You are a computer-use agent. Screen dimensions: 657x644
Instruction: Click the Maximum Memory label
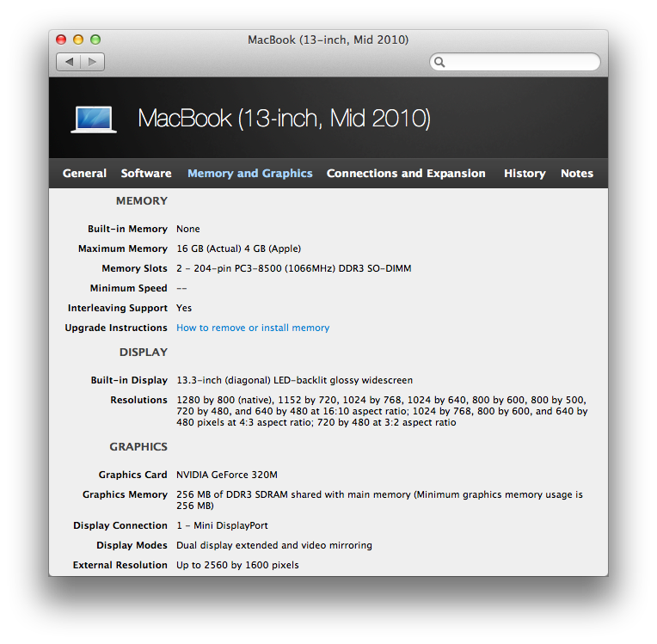123,248
